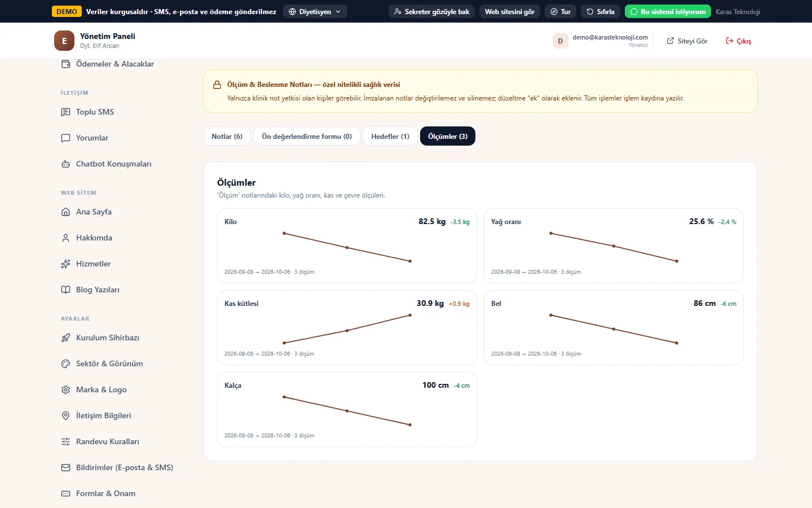Switch to the Hedefler (1) tab

pyautogui.click(x=390, y=136)
